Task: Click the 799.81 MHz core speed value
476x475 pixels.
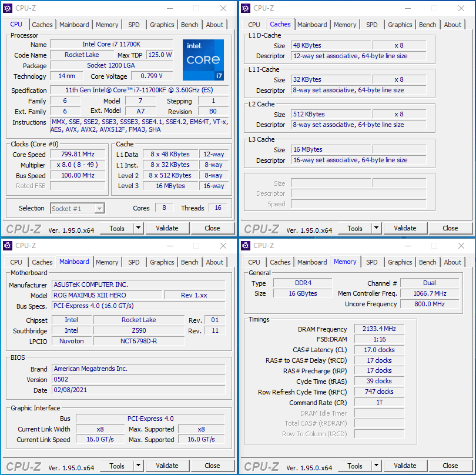Action: click(x=78, y=154)
